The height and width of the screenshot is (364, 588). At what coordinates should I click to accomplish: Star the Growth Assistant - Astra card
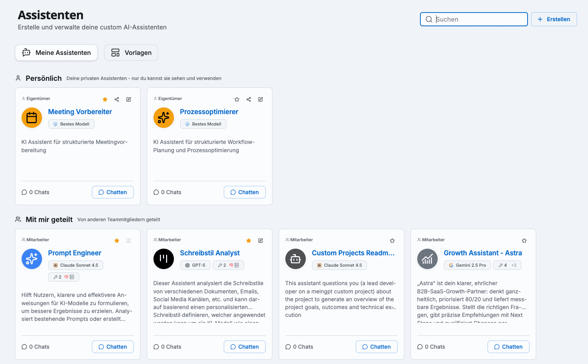[524, 241]
